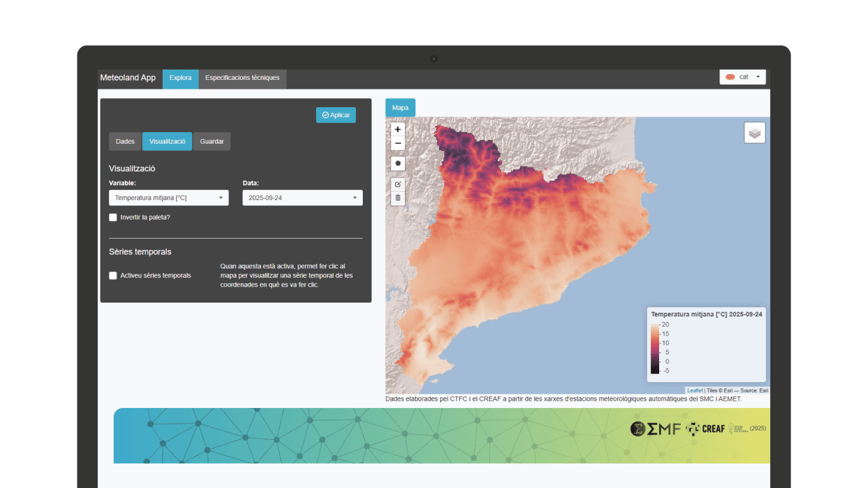
Task: Click the Meteoland App title
Action: pyautogui.click(x=128, y=78)
